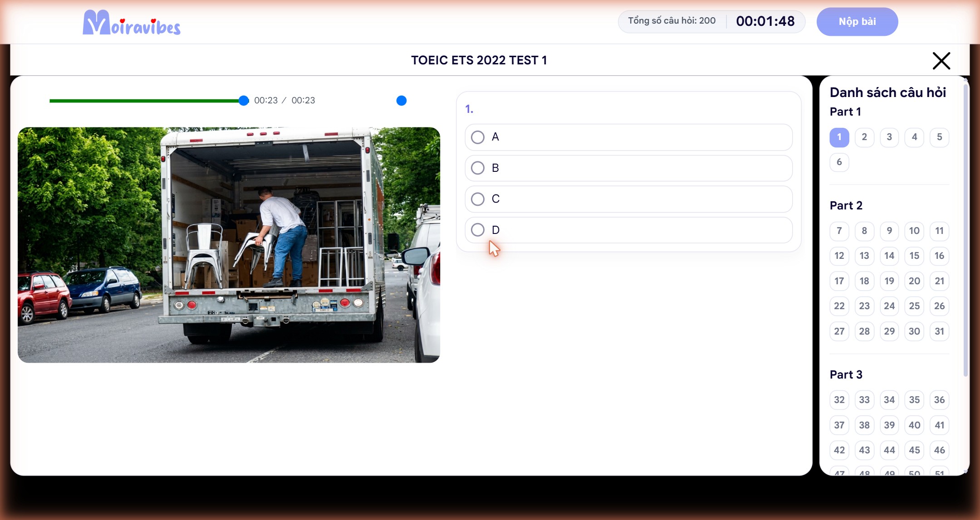This screenshot has height=520, width=980.
Task: Go to question 40
Action: [914, 425]
